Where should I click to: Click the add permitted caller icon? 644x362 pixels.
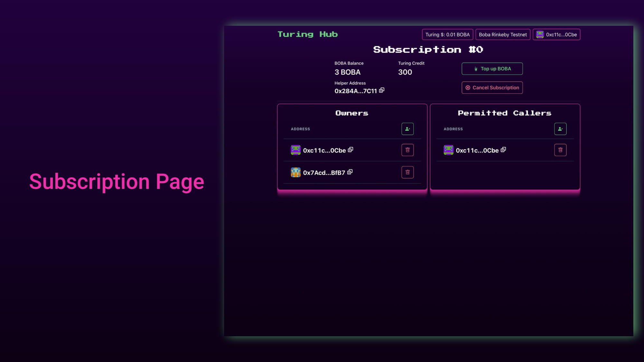[560, 129]
